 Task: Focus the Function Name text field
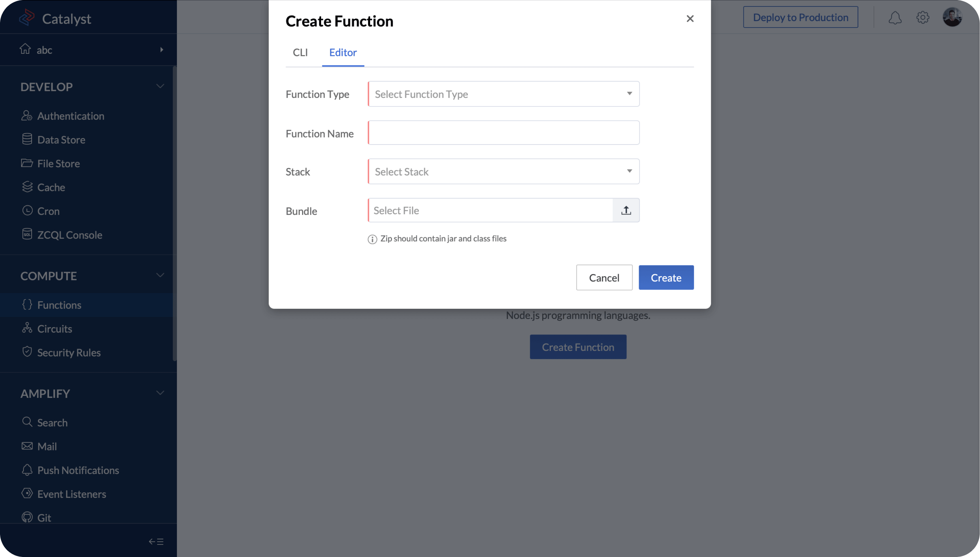pyautogui.click(x=503, y=133)
